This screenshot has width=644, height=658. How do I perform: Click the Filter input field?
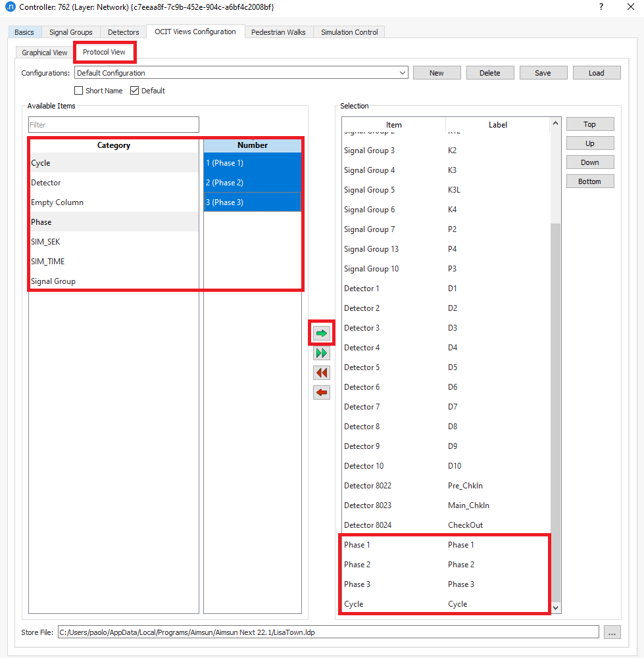point(113,125)
